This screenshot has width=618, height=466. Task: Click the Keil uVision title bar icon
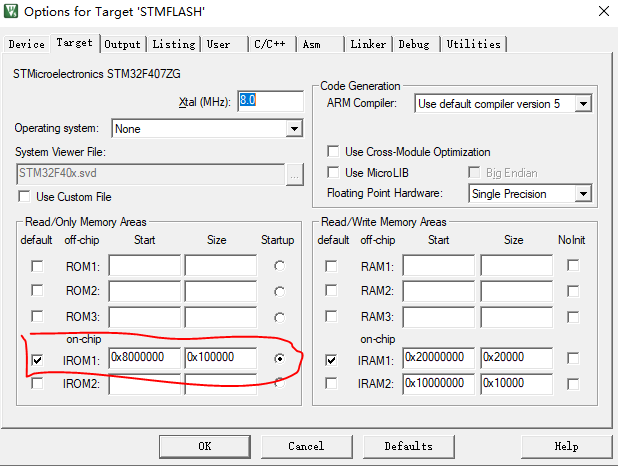[x=11, y=11]
